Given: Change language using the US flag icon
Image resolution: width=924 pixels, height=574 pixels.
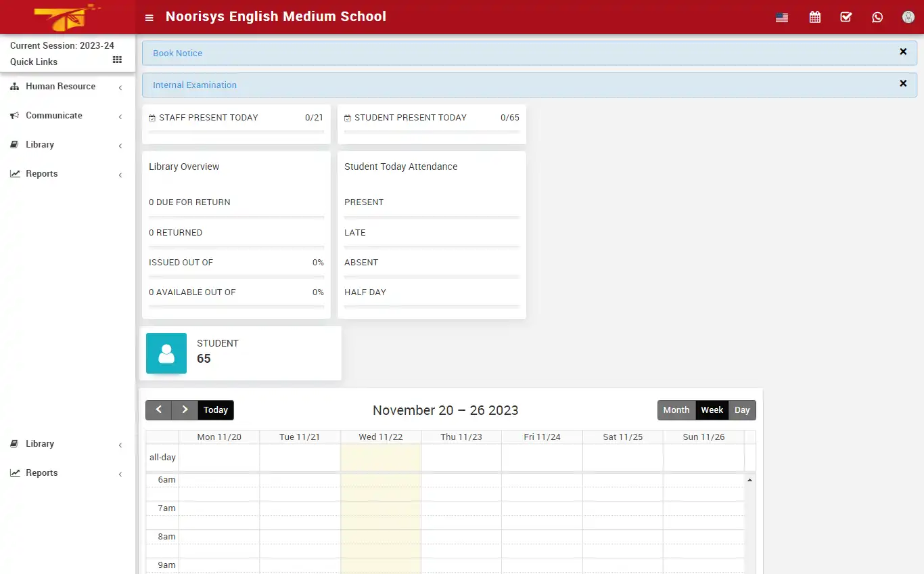Looking at the screenshot, I should [781, 17].
